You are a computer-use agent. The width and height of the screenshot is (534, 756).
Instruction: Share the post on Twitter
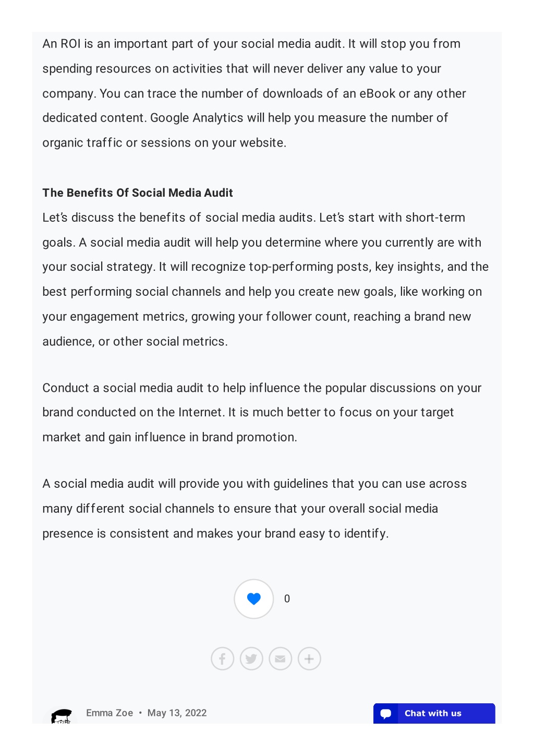point(251,659)
